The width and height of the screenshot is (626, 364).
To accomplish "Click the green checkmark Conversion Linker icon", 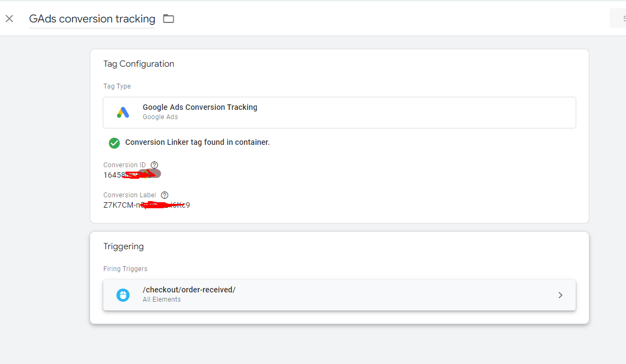I will click(x=114, y=143).
